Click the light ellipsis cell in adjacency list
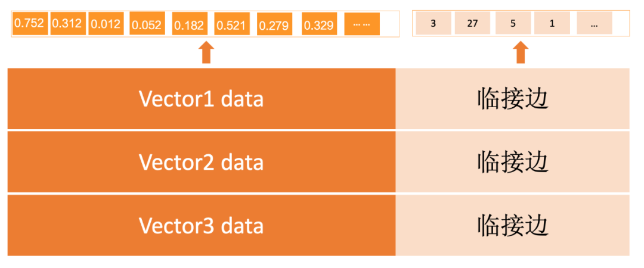Viewport: 644px width, 268px height. pyautogui.click(x=595, y=23)
